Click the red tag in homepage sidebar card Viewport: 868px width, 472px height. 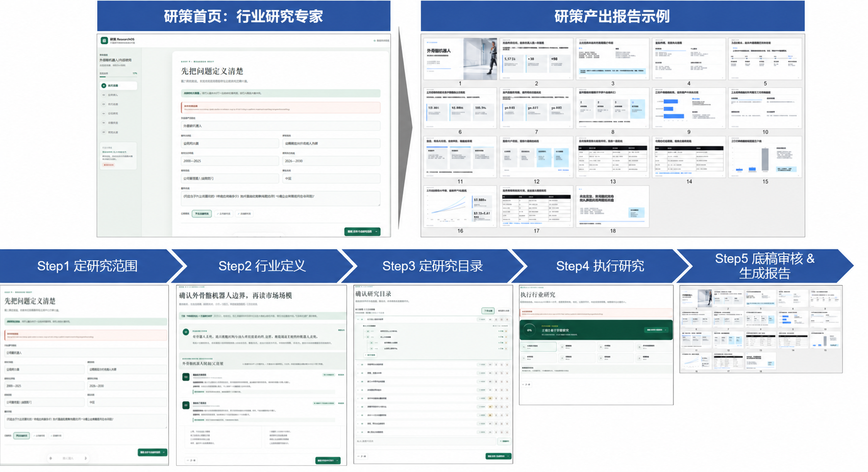[x=109, y=165]
